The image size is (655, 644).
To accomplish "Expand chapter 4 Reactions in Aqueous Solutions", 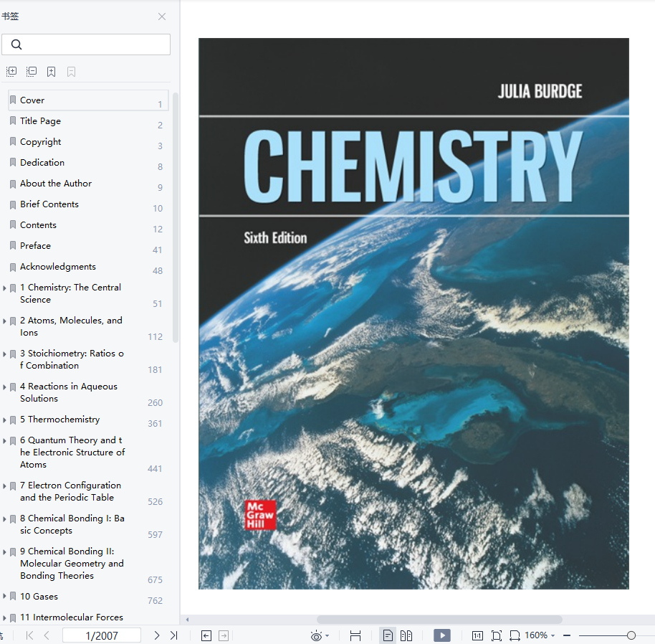I will tap(4, 387).
